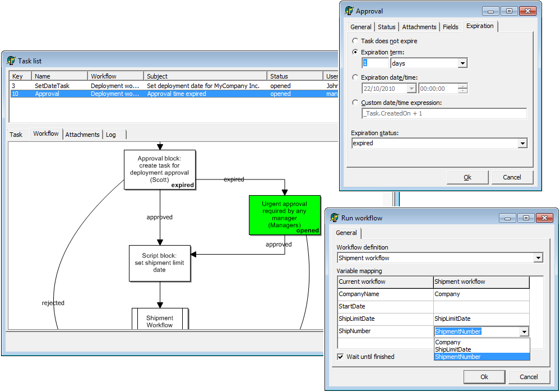560x392 pixels.
Task: Open the days unit dropdown
Action: (462, 63)
